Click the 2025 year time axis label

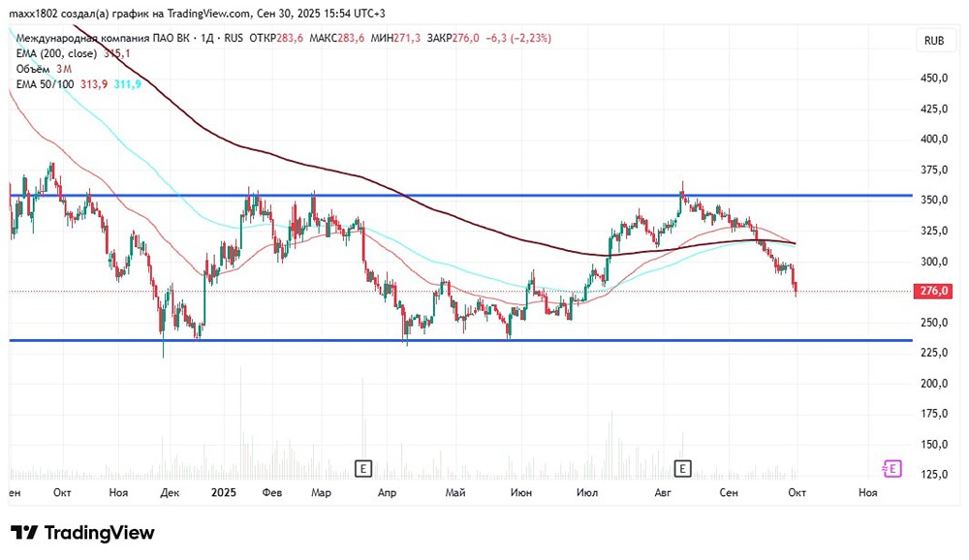[x=223, y=492]
